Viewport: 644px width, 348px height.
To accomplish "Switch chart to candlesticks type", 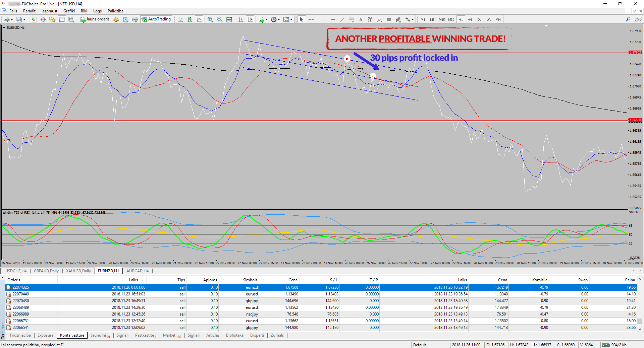I will pos(190,19).
